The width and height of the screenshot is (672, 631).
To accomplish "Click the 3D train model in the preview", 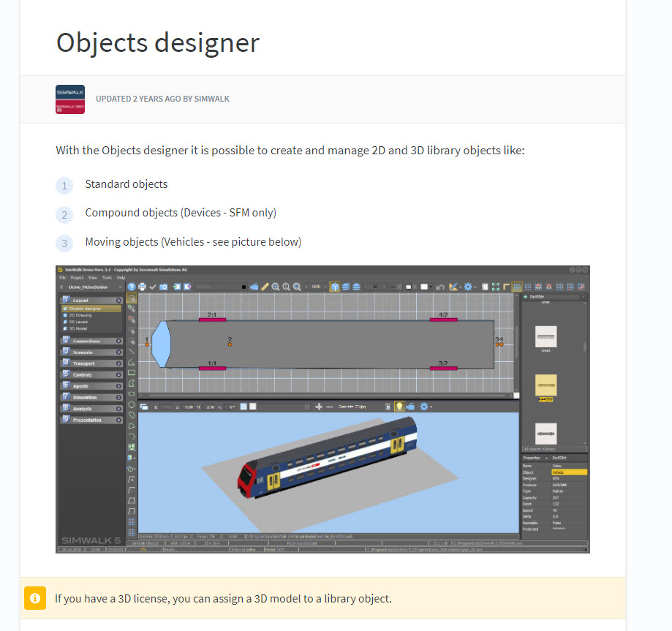I will pyautogui.click(x=328, y=458).
